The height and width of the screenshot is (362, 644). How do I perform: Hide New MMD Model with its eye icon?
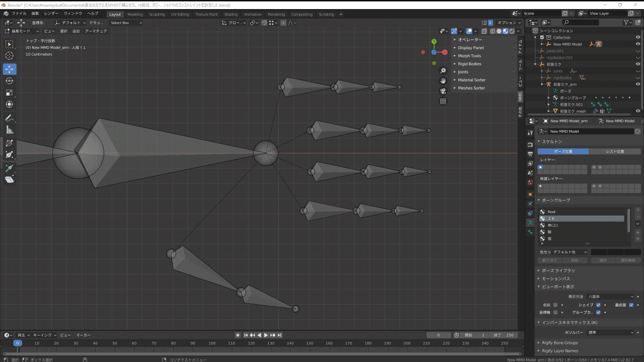(638, 44)
